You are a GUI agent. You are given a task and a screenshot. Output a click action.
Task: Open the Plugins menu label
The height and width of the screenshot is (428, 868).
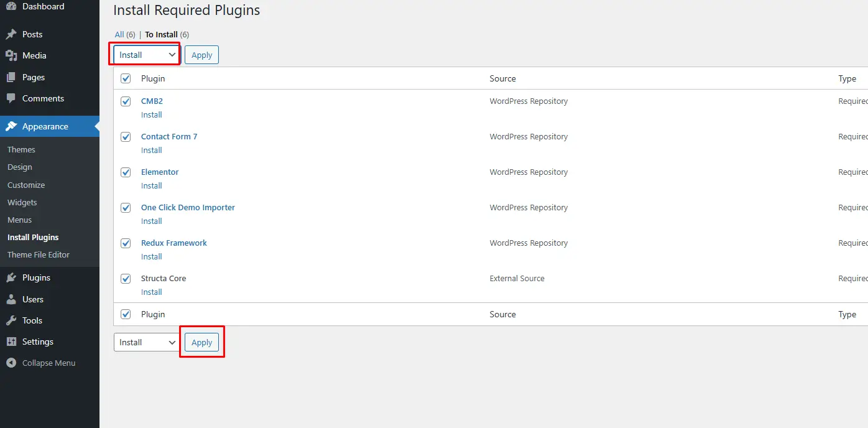click(36, 277)
